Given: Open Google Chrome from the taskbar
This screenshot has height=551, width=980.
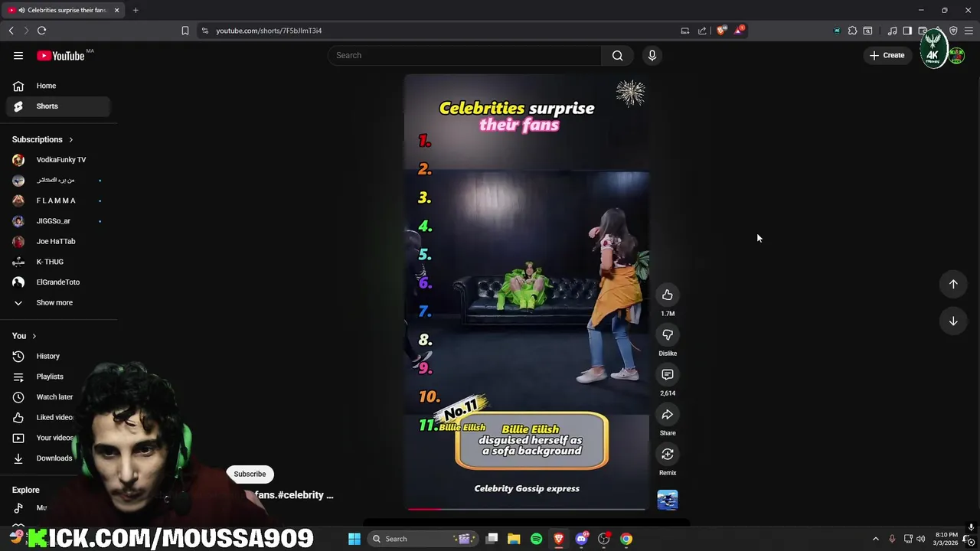Looking at the screenshot, I should click(626, 539).
